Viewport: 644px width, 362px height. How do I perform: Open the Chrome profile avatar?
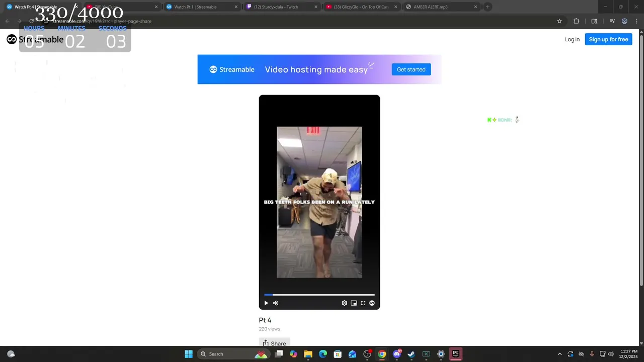point(624,21)
